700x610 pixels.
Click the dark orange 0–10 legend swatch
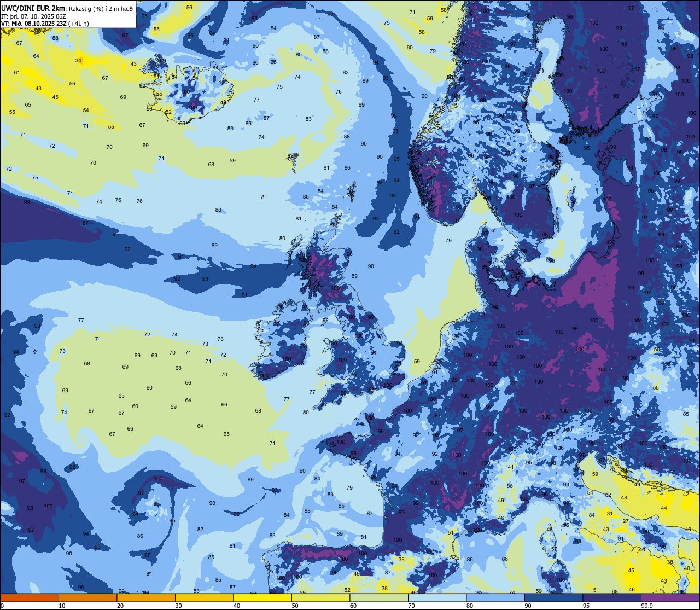(x=30, y=597)
